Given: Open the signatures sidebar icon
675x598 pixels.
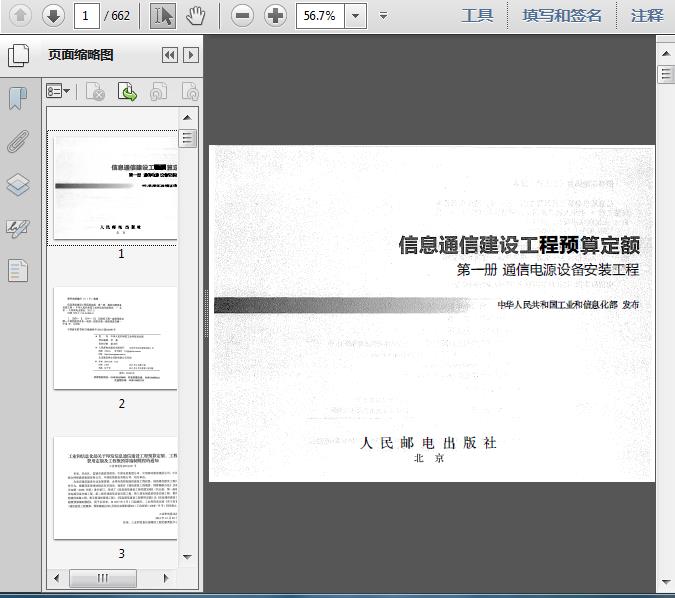Looking at the screenshot, I should click(18, 228).
